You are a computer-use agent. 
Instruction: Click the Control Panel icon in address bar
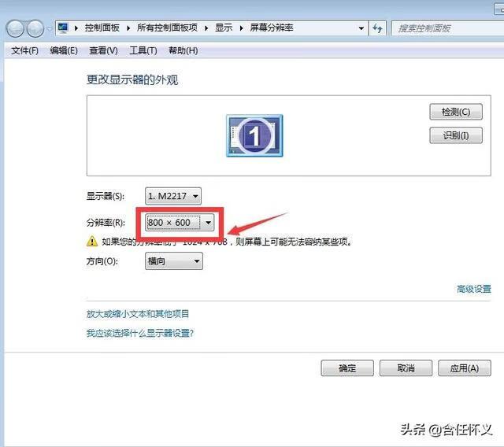(x=63, y=28)
